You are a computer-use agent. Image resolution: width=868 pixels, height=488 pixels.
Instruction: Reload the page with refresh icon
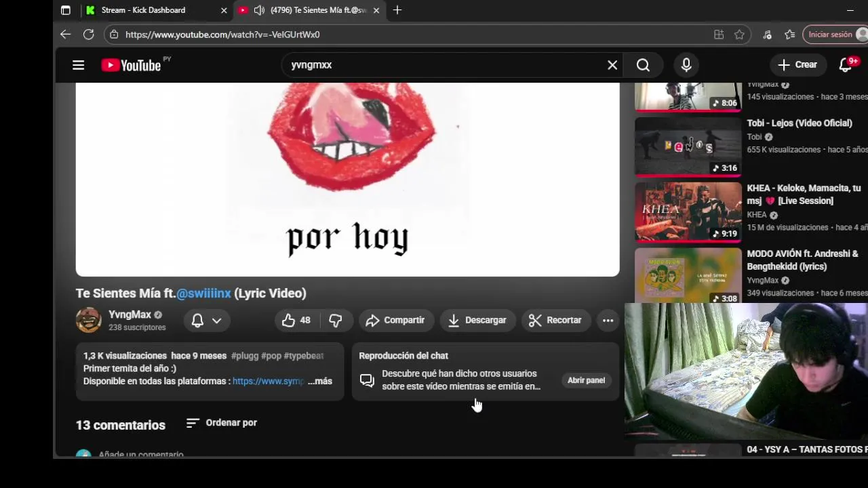(88, 35)
